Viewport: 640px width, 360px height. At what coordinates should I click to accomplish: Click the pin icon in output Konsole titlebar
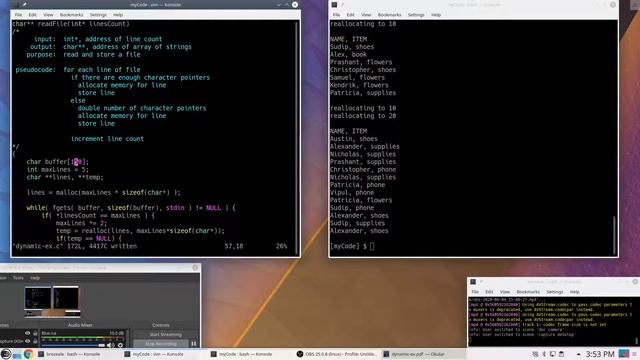342,4
